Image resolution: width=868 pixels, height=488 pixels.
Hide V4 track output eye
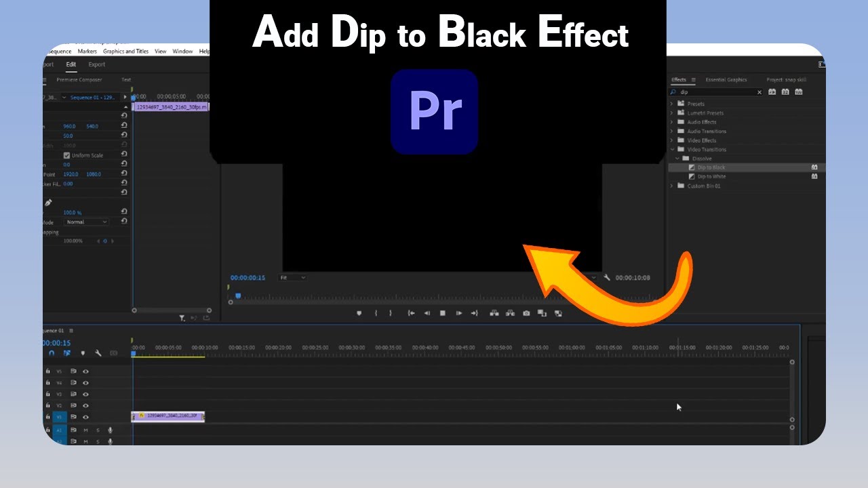pyautogui.click(x=86, y=383)
